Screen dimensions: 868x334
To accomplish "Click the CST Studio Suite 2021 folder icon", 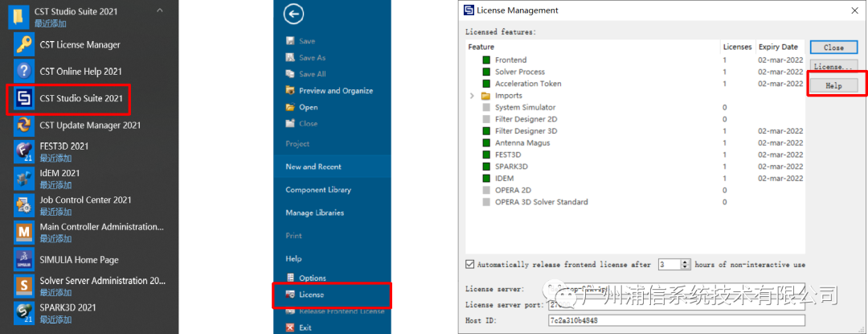I will click(x=18, y=16).
